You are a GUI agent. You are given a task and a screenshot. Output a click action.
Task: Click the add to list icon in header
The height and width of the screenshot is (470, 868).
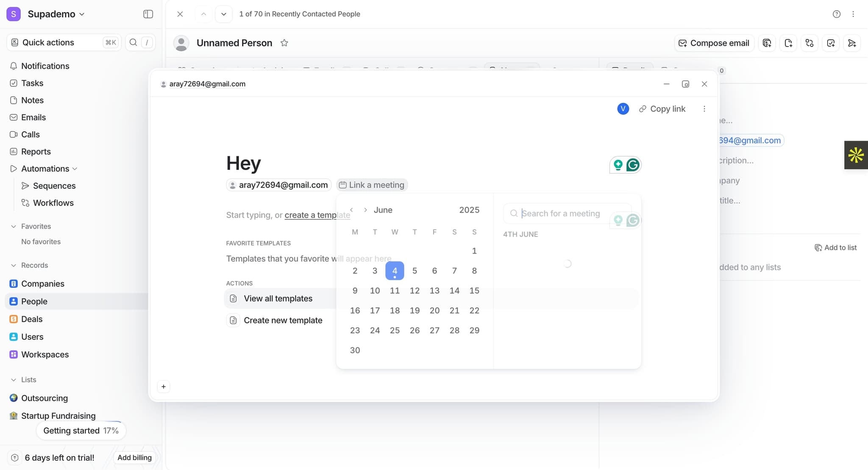point(767,43)
